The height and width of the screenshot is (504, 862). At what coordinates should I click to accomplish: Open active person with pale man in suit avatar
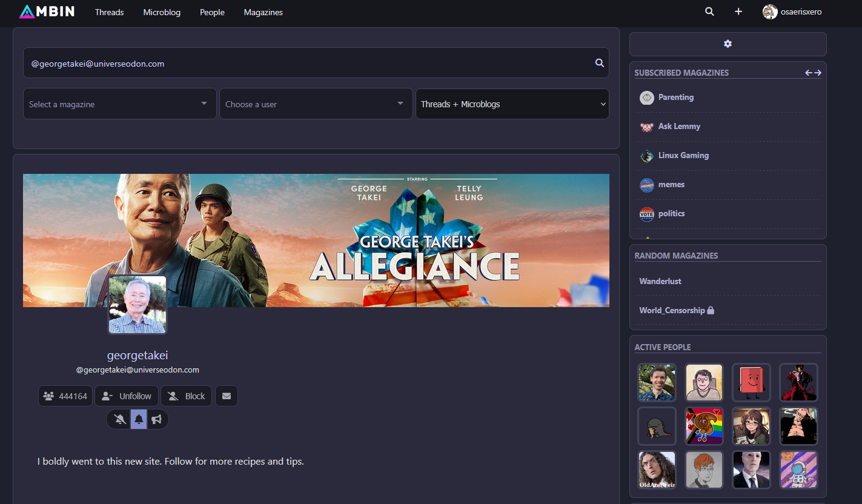click(x=751, y=469)
